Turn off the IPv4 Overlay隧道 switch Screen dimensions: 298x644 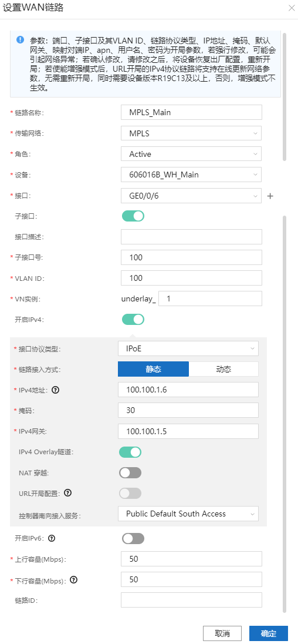130,452
